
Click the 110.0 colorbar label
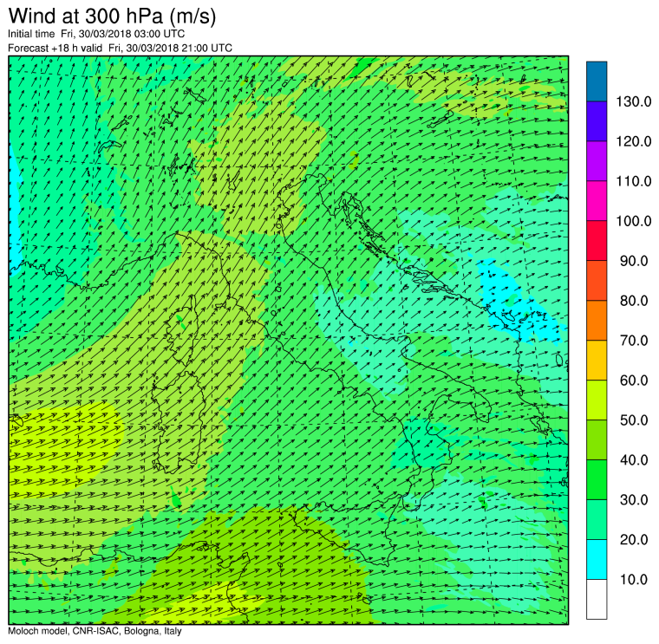(633, 181)
